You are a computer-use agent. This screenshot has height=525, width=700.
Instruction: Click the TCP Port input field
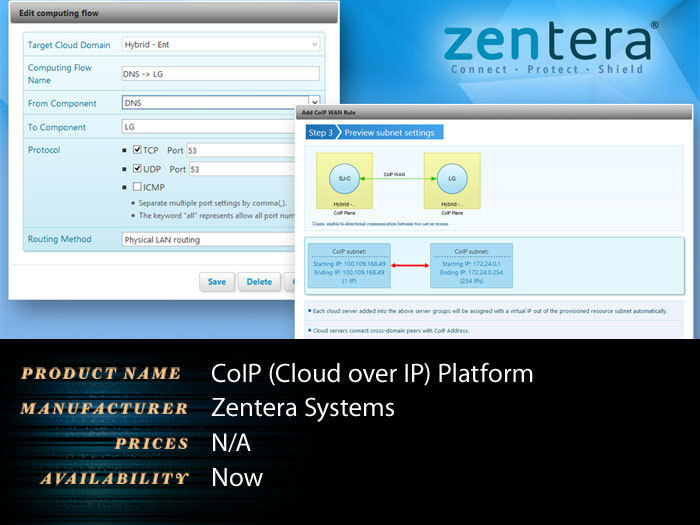pos(241,150)
